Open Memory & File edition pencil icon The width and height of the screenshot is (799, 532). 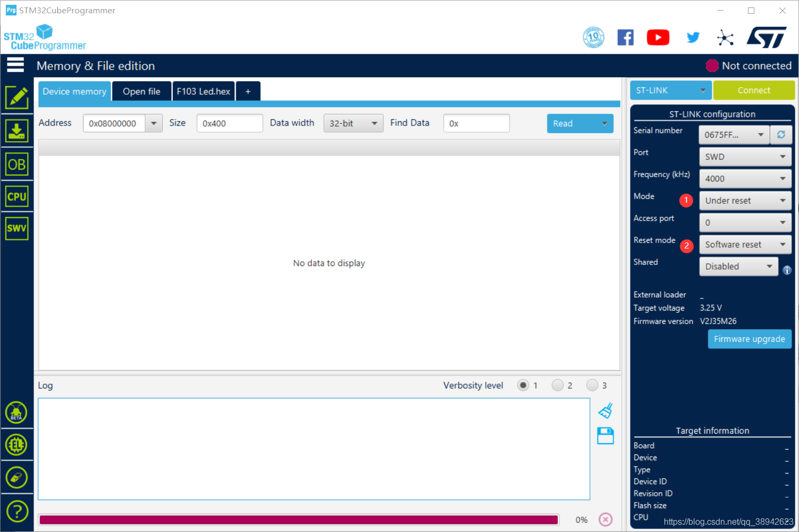point(17,97)
